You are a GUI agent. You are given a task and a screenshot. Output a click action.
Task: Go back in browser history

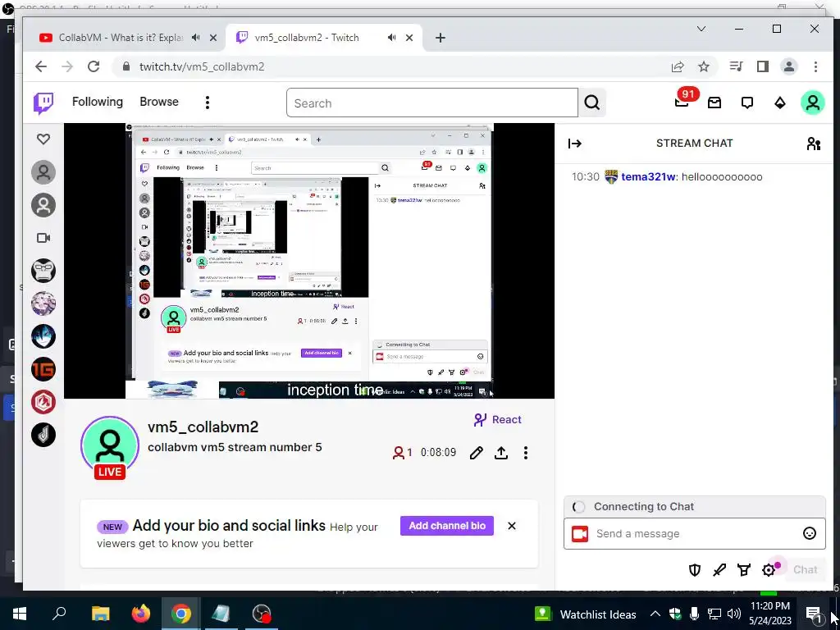point(41,66)
